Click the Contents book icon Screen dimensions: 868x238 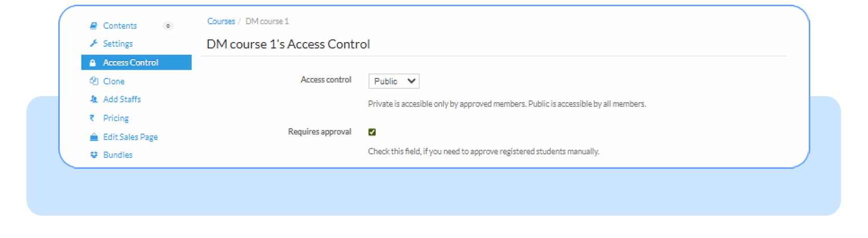point(94,25)
